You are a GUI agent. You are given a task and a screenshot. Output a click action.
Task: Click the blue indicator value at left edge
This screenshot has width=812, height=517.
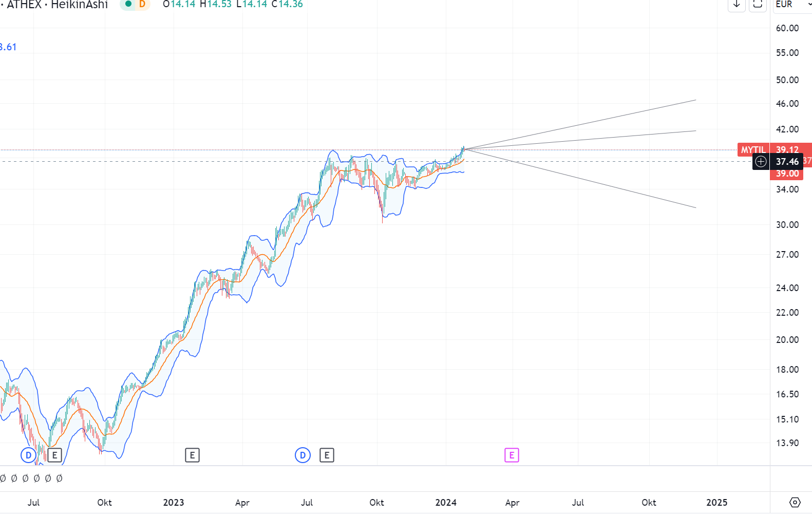[x=8, y=47]
